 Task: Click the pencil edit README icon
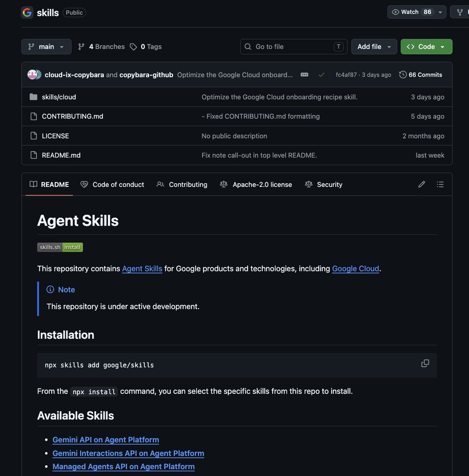coord(421,184)
